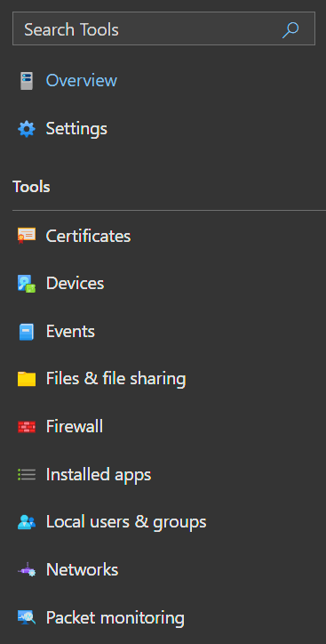This screenshot has height=644, width=326.
Task: Click the Tools section heading
Action: point(31,187)
